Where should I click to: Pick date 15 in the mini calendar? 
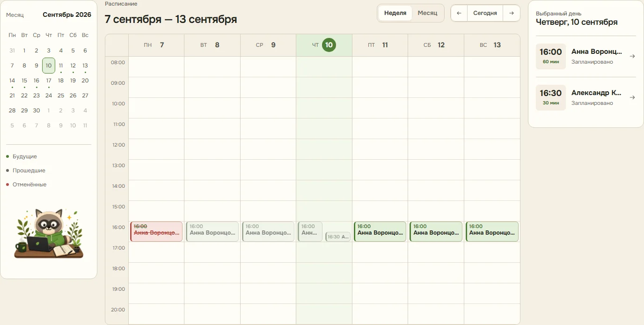click(x=24, y=81)
